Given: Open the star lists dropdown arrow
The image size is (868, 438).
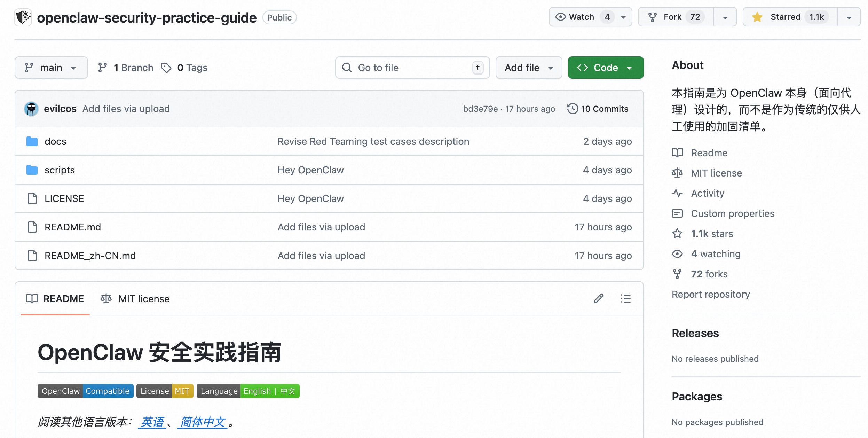Looking at the screenshot, I should (849, 17).
